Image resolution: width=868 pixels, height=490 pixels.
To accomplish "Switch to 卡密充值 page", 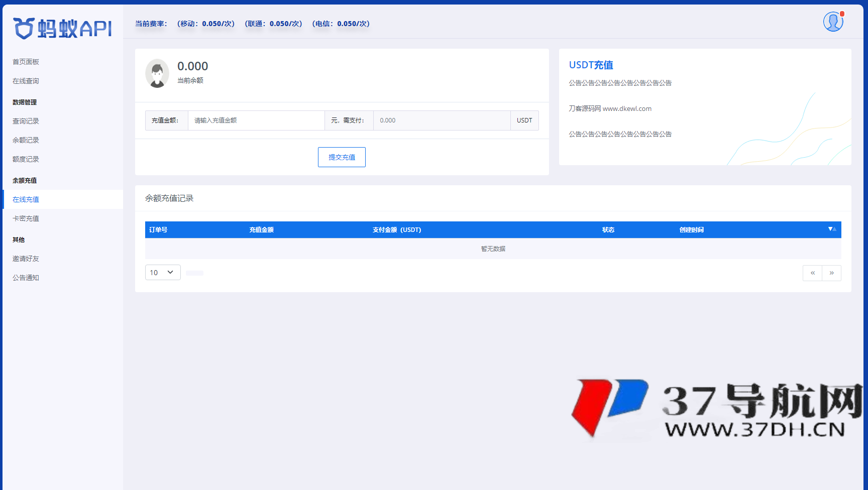I will click(x=26, y=218).
